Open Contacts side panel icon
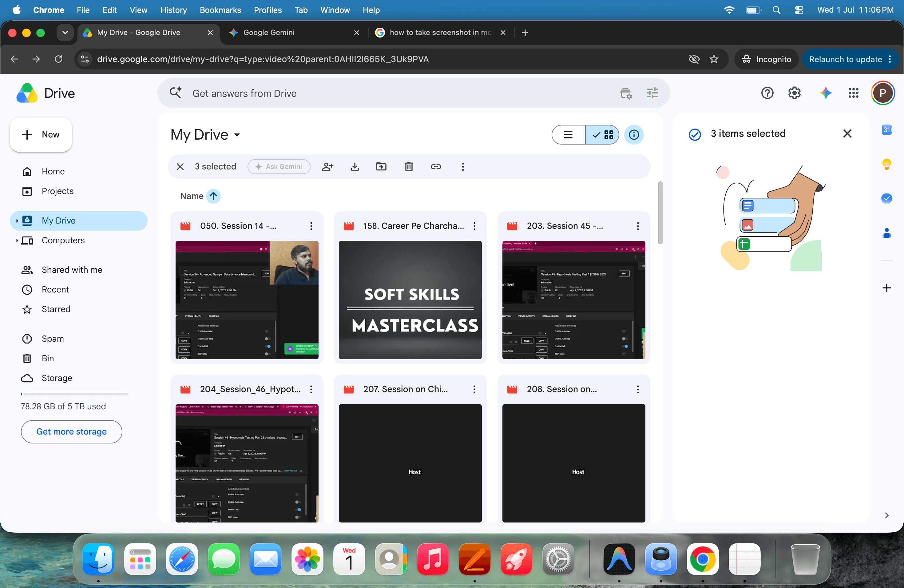This screenshot has height=588, width=904. tap(886, 233)
